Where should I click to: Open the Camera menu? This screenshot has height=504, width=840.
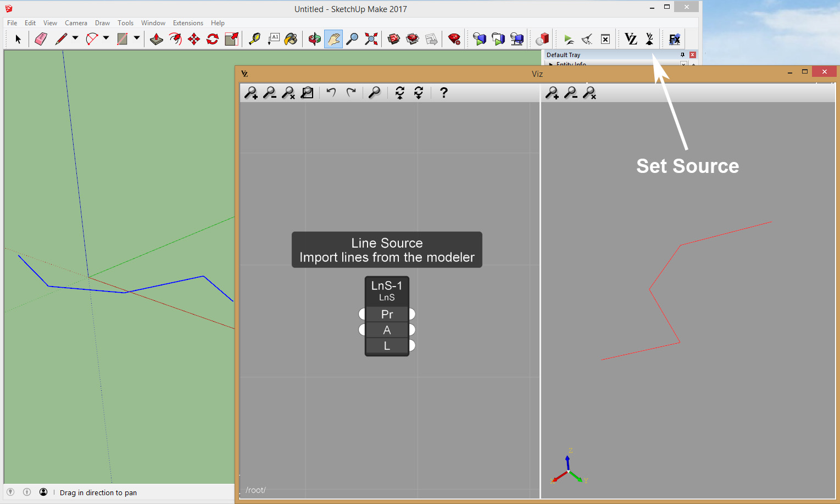tap(76, 23)
